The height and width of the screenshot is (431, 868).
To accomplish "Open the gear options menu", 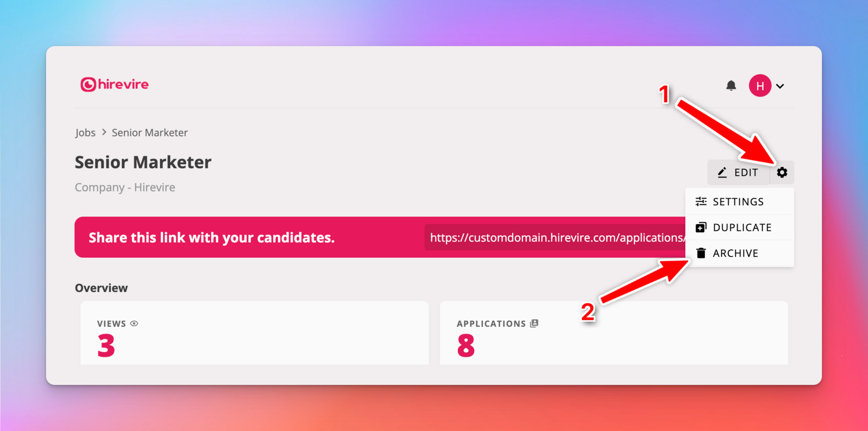I will tap(782, 173).
